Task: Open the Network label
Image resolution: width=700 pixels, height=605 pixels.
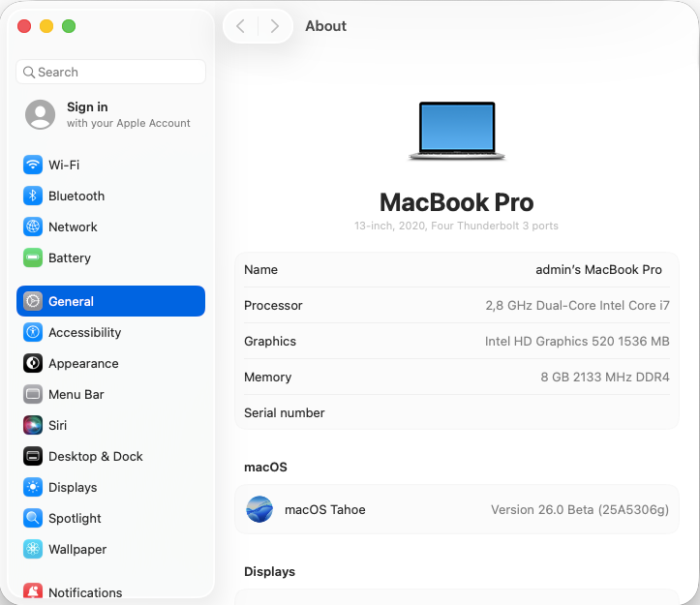Action: pos(73,227)
